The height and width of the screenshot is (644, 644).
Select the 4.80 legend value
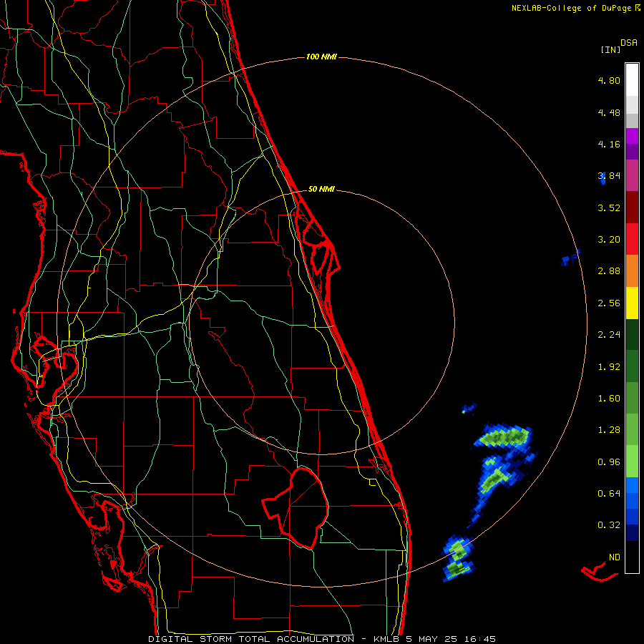(x=609, y=80)
